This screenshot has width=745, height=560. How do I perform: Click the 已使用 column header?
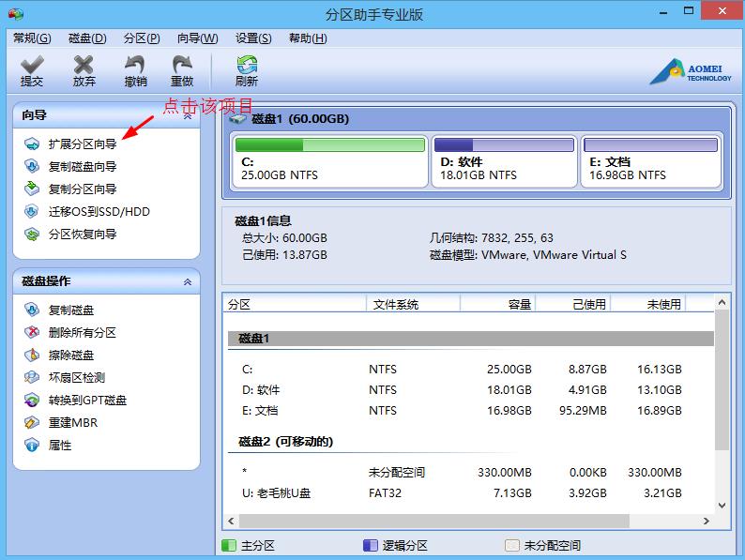click(x=573, y=304)
